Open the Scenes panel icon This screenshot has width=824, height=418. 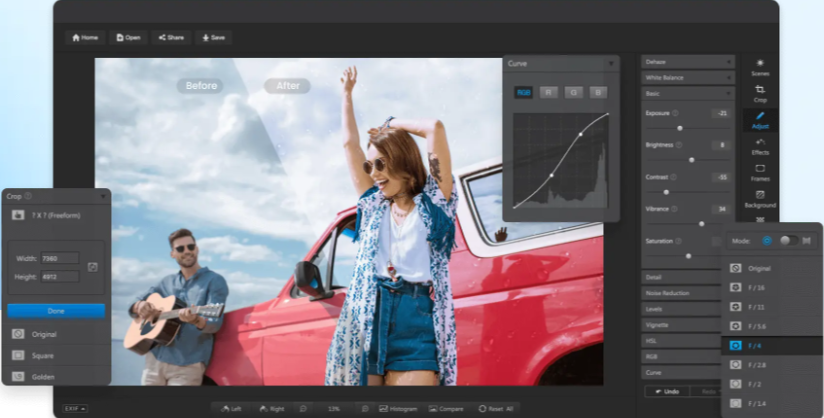pos(760,67)
